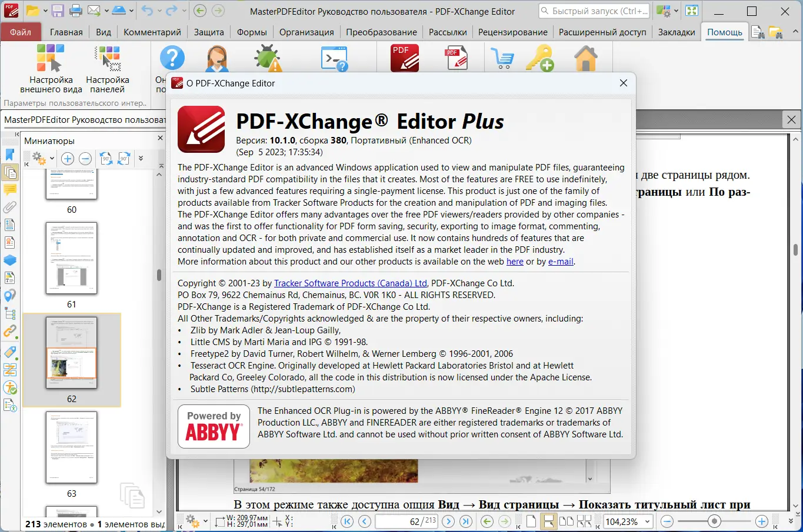Switch to the Организация ribbon tab
Viewport: 803px width, 532px height.
coord(306,32)
